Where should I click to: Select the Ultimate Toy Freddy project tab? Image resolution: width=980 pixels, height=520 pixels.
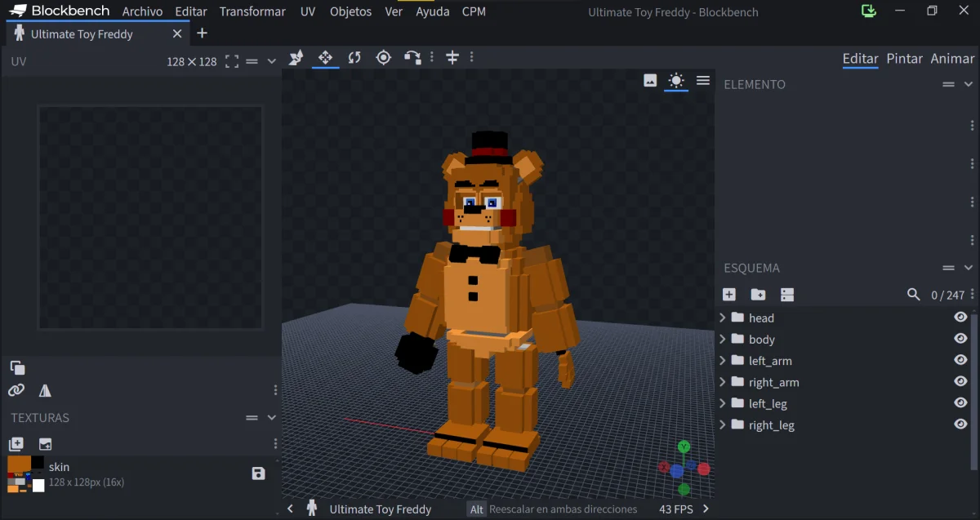point(96,34)
